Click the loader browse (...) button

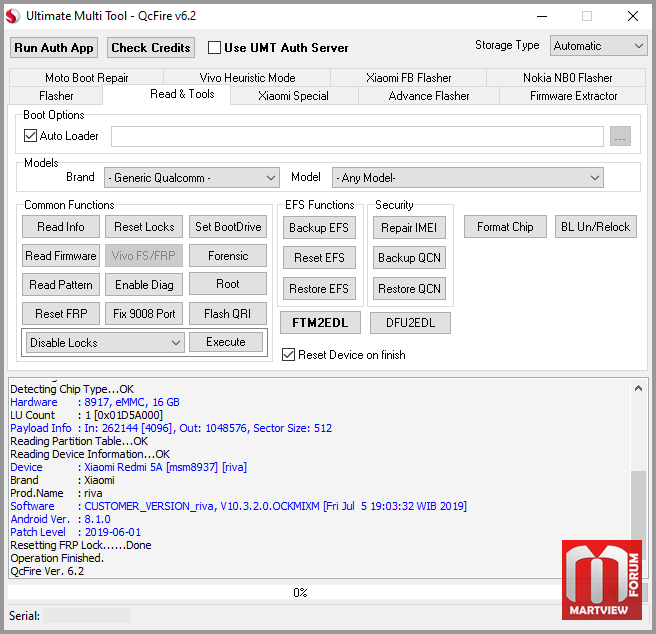620,136
